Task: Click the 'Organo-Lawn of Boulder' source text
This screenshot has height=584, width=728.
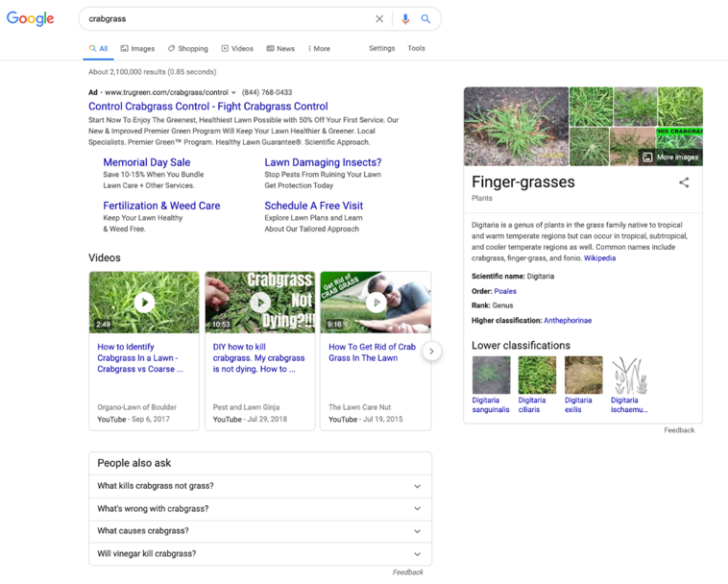Action: (137, 407)
